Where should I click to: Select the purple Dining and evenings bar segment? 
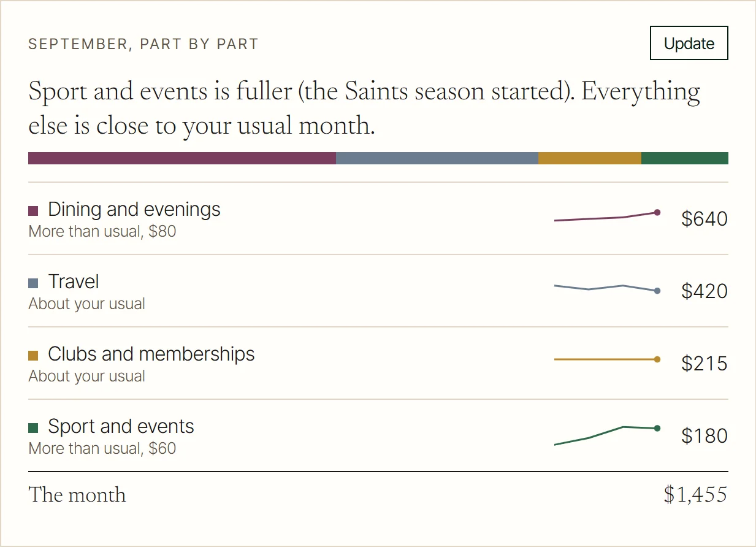[182, 158]
